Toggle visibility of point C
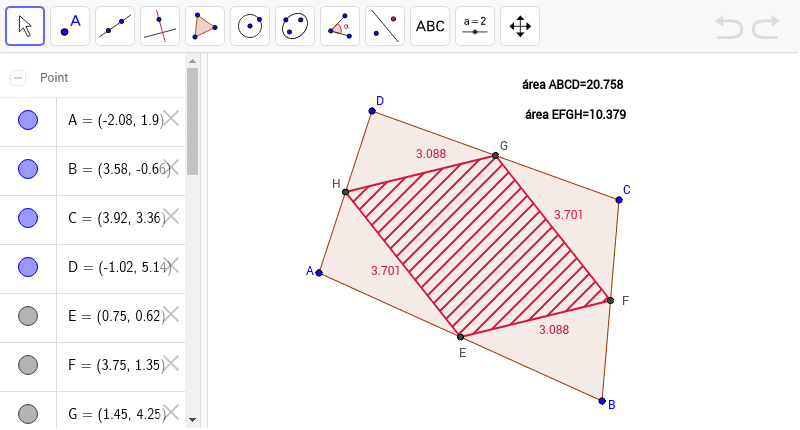The width and height of the screenshot is (800, 430). click(28, 218)
